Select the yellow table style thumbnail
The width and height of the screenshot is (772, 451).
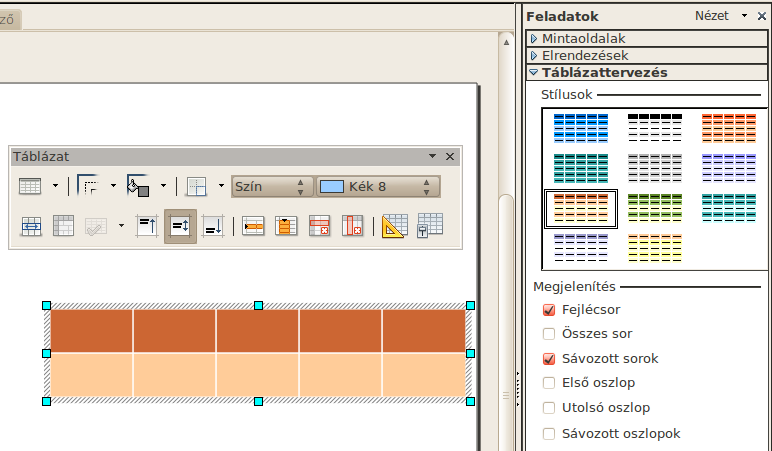click(655, 248)
